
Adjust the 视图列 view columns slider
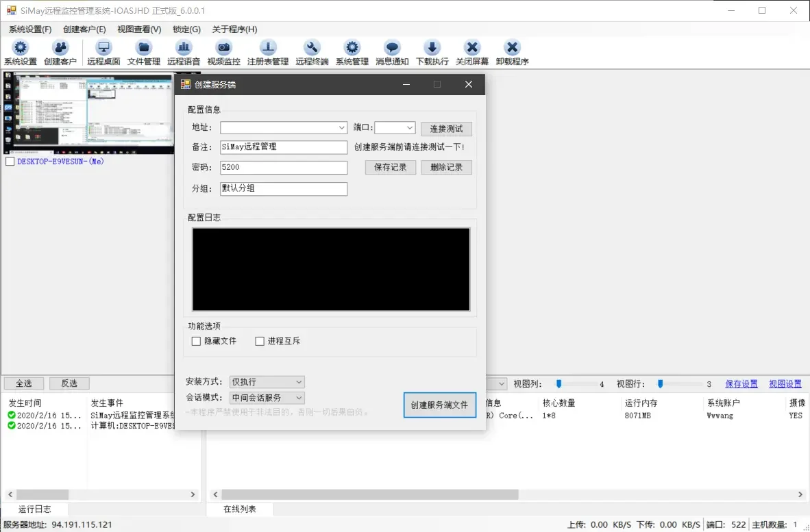pyautogui.click(x=559, y=384)
